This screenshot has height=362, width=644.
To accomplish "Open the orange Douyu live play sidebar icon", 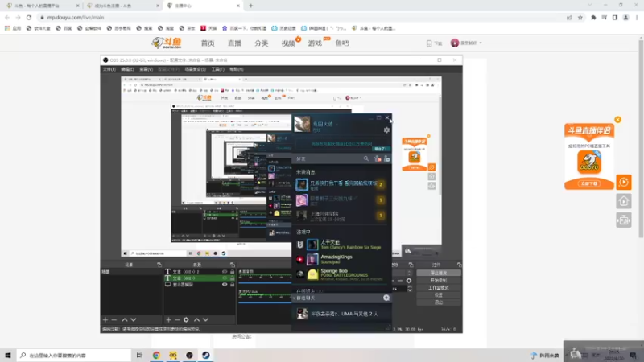I will coord(623,182).
